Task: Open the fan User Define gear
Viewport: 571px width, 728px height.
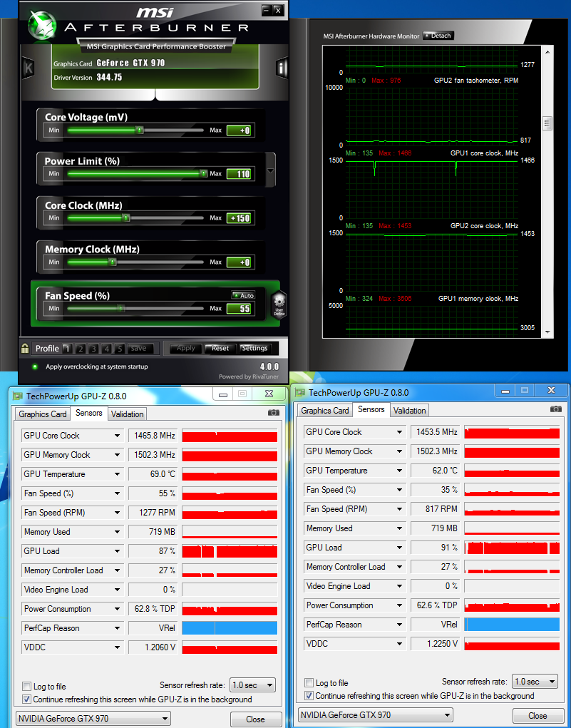Action: pyautogui.click(x=279, y=304)
